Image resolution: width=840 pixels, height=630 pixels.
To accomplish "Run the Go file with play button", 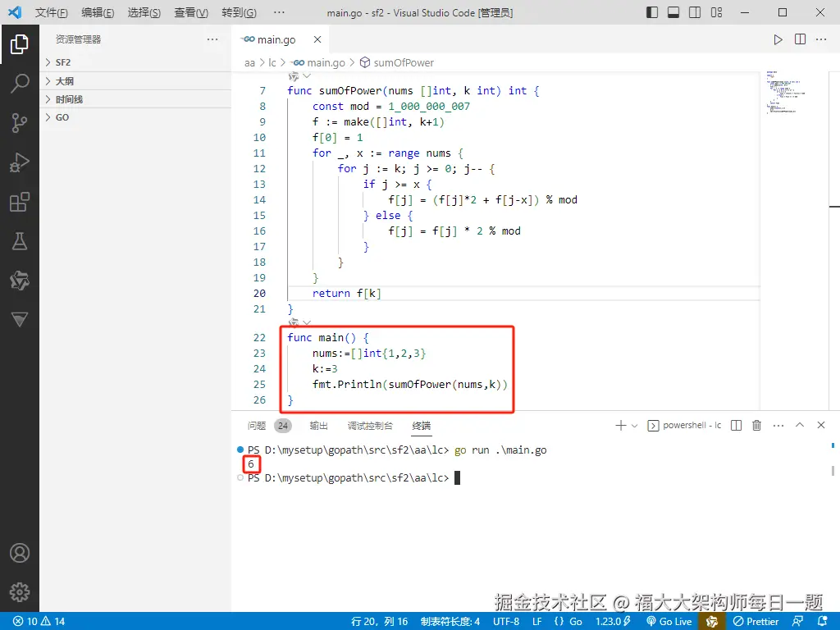I will (778, 39).
